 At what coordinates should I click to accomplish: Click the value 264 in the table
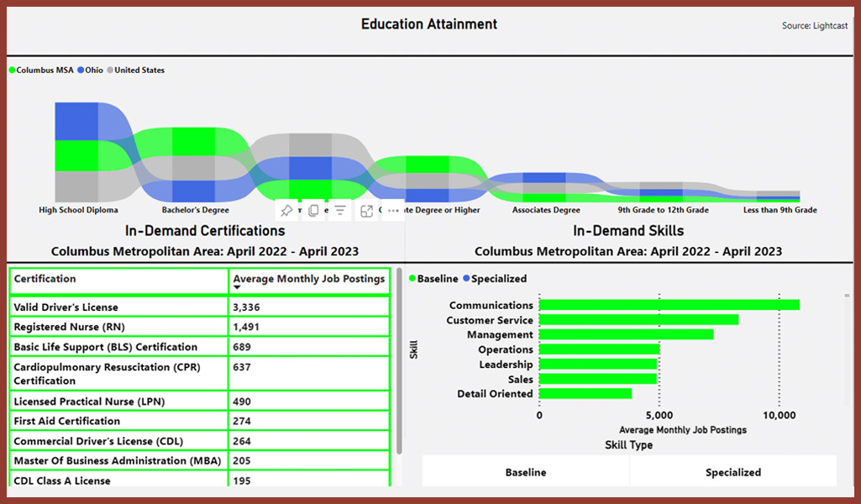(242, 441)
